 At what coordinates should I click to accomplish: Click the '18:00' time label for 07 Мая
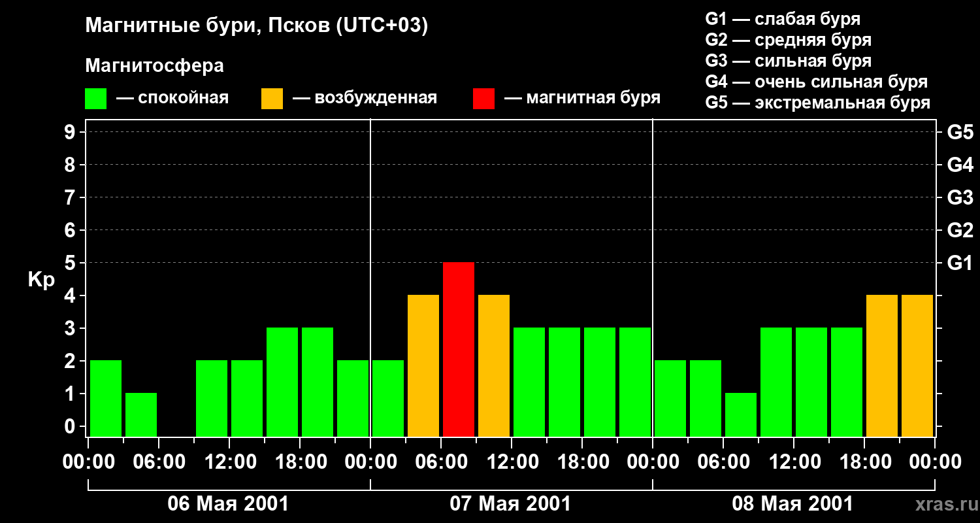(x=582, y=462)
